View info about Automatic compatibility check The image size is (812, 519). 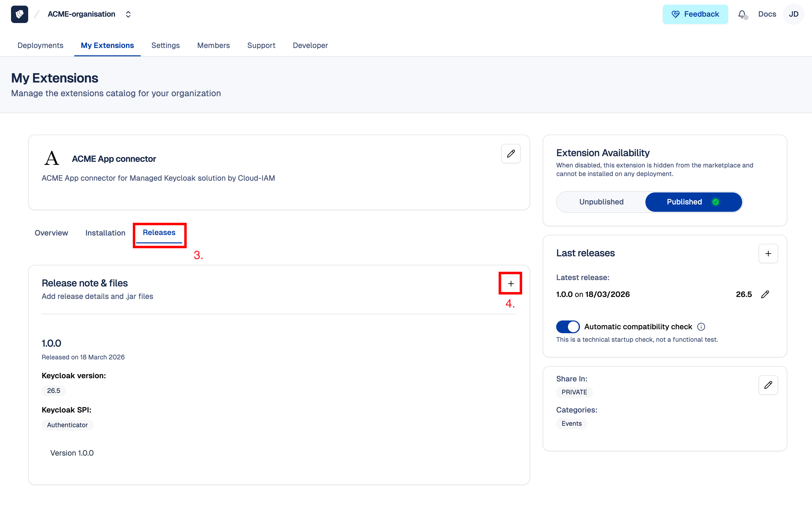701,326
